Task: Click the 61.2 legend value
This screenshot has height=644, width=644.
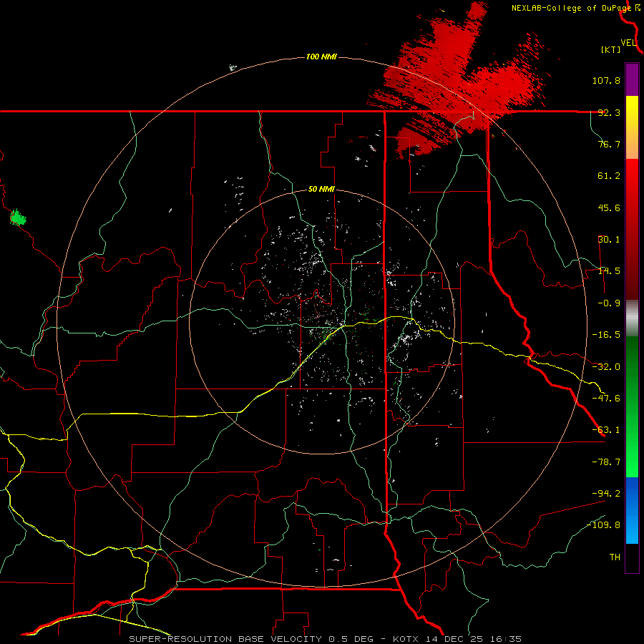Action: (x=609, y=176)
